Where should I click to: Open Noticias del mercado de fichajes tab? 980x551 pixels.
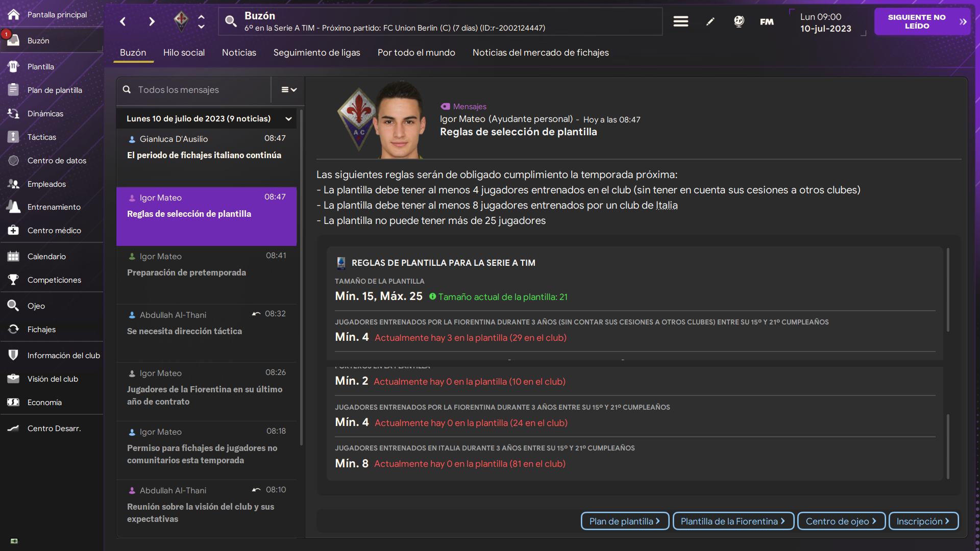click(x=541, y=53)
